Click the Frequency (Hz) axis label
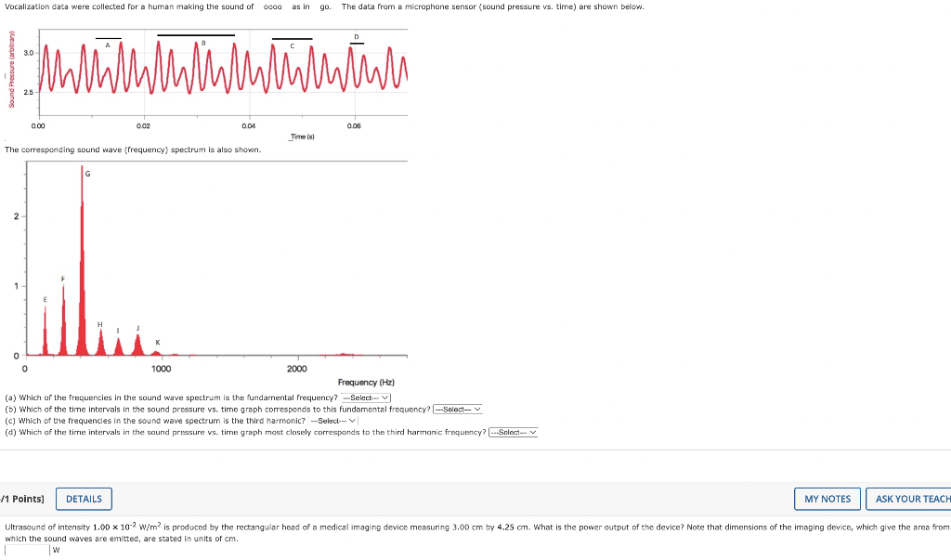This screenshot has height=560, width=951. click(x=366, y=382)
